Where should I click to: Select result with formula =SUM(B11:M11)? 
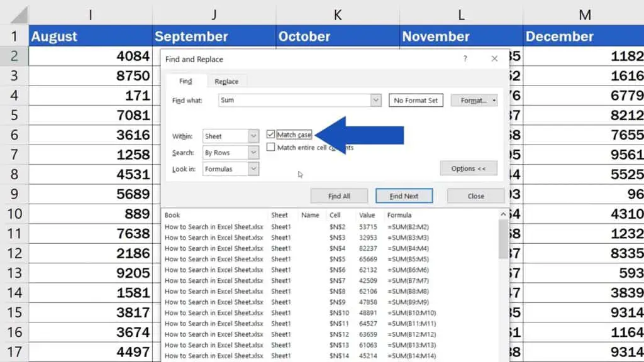[x=331, y=324]
